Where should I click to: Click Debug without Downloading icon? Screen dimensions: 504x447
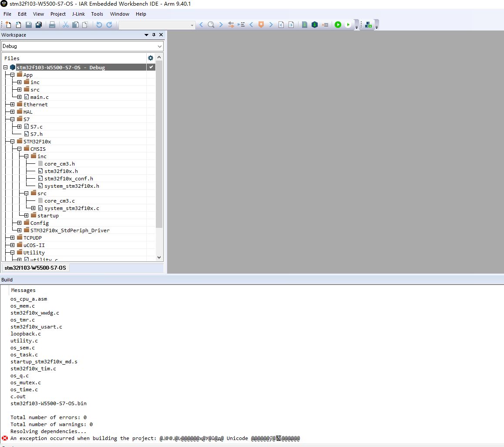click(x=348, y=25)
